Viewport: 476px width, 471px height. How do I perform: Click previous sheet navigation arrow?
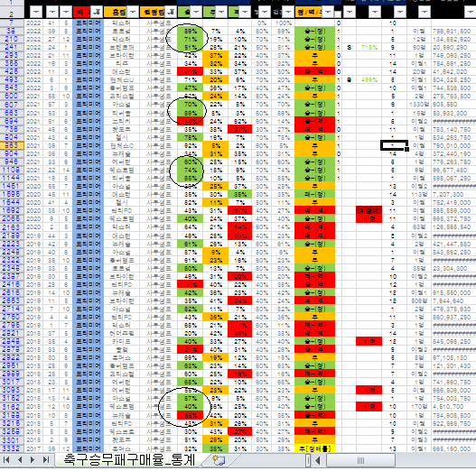[x=20, y=460]
